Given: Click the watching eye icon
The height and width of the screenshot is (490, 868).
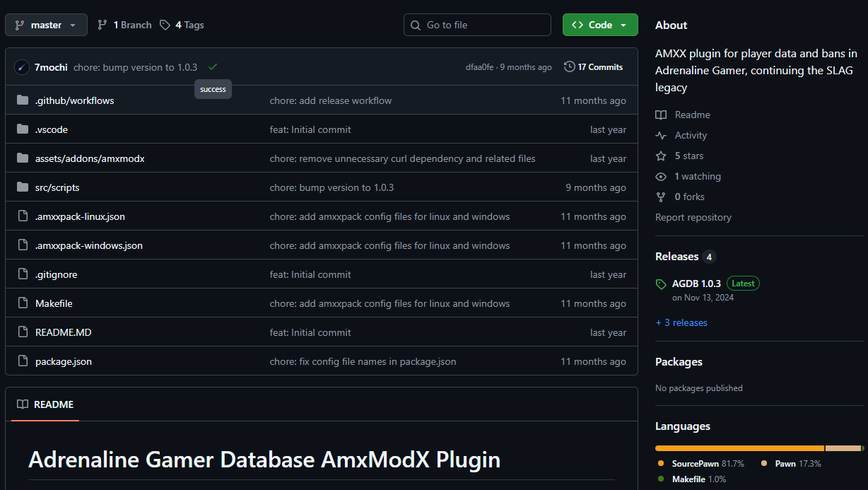Looking at the screenshot, I should 661,176.
